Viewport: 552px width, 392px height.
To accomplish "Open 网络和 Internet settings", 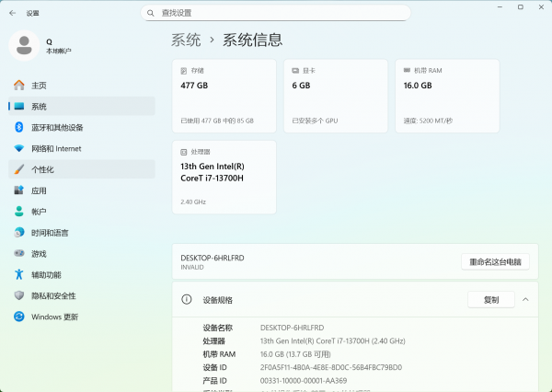I will pos(82,148).
